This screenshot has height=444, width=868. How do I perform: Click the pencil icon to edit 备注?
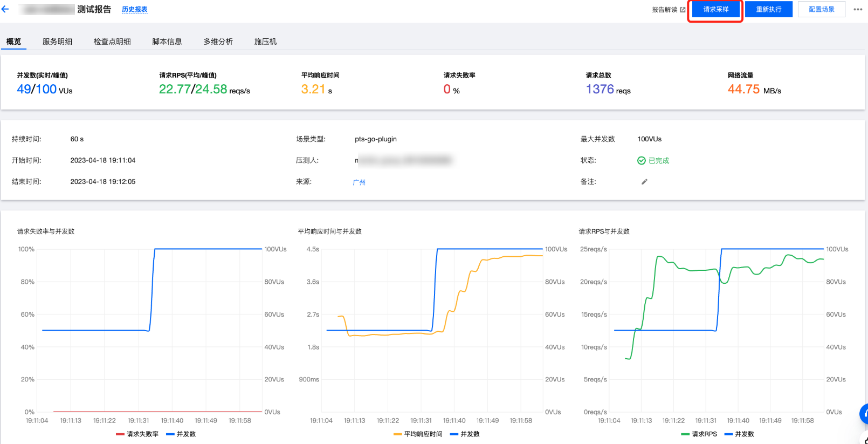[644, 182]
